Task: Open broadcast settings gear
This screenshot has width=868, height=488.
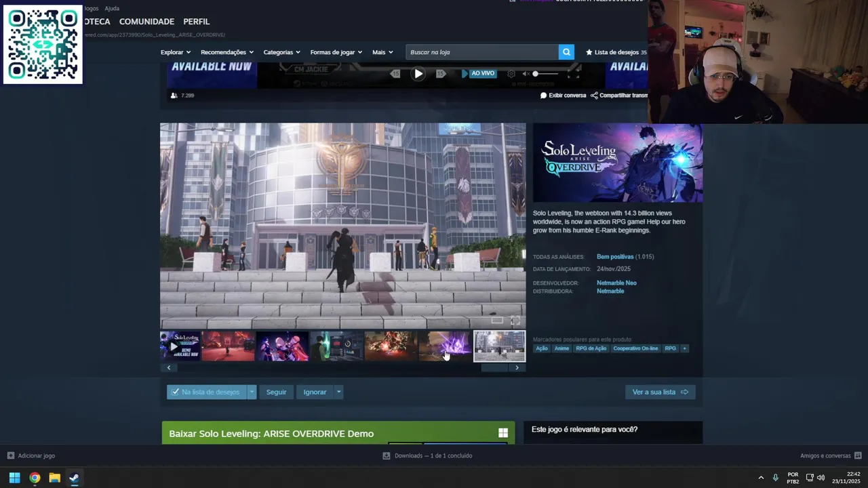Action: (x=511, y=74)
